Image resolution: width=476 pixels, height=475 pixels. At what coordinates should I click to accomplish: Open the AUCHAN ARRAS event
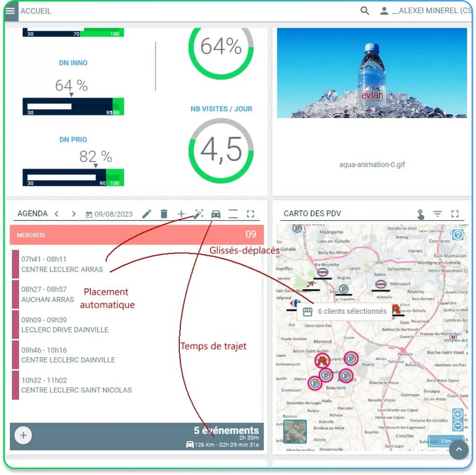[136, 294]
